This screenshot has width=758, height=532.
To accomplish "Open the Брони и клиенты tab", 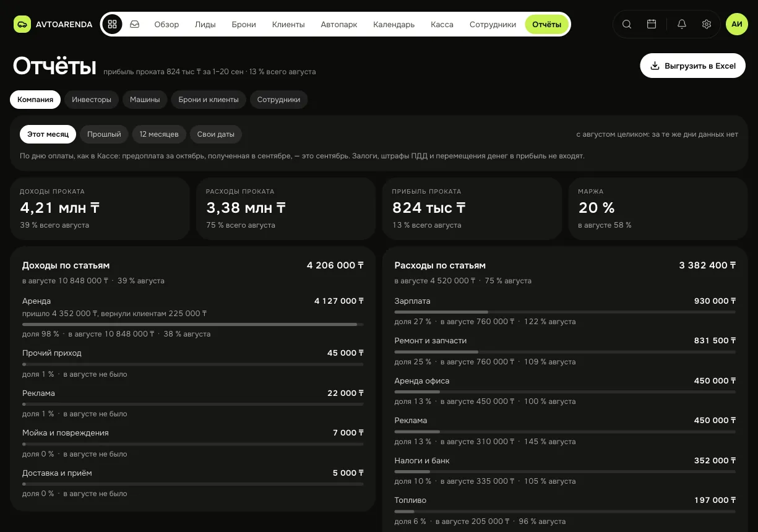I will 209,100.
